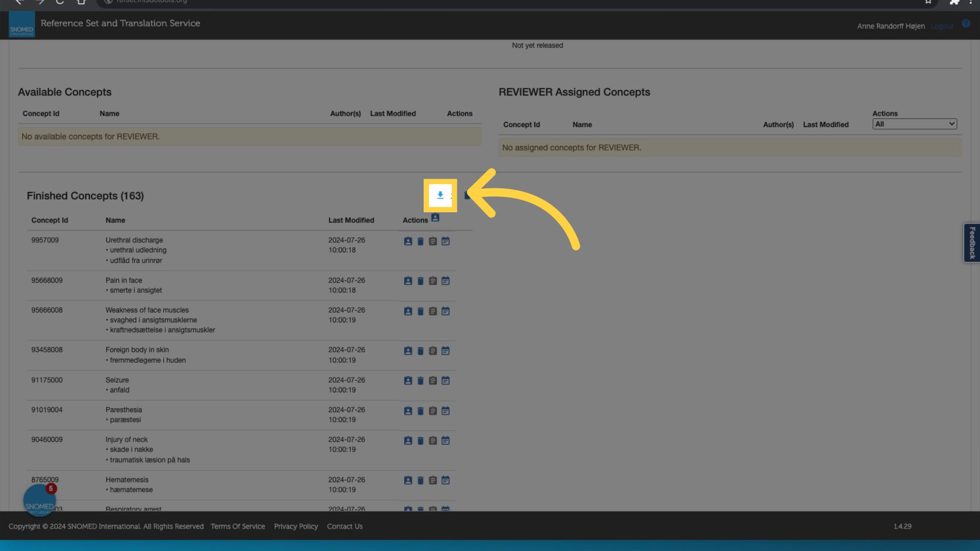The width and height of the screenshot is (980, 551).
Task: Open the Contact Us link
Action: (345, 527)
